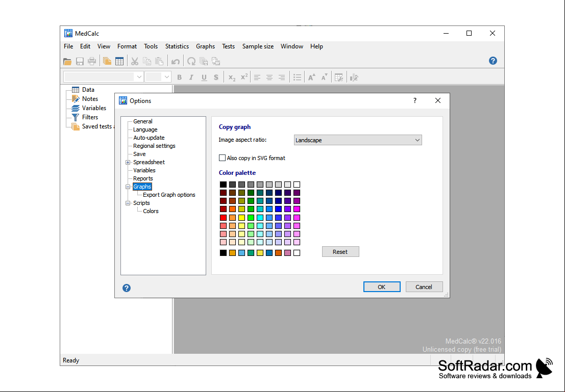Collapse the Graphs tree node
The width and height of the screenshot is (565, 392).
click(x=128, y=187)
